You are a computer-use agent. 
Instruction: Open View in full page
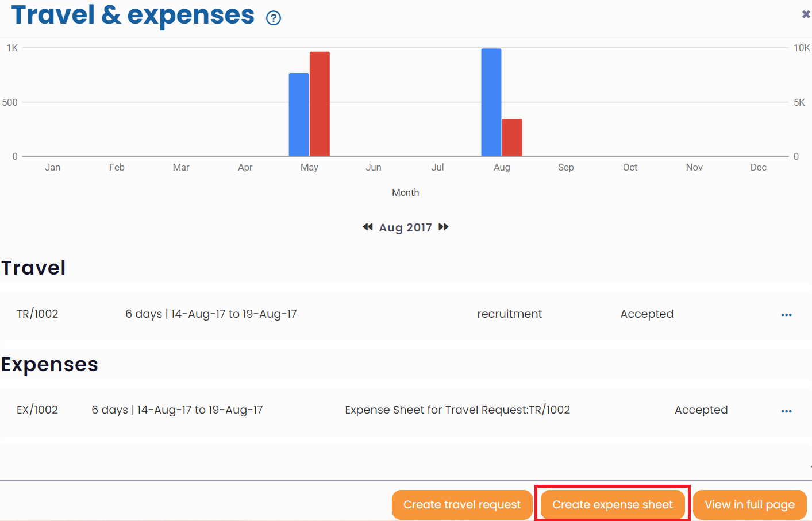[749, 504]
